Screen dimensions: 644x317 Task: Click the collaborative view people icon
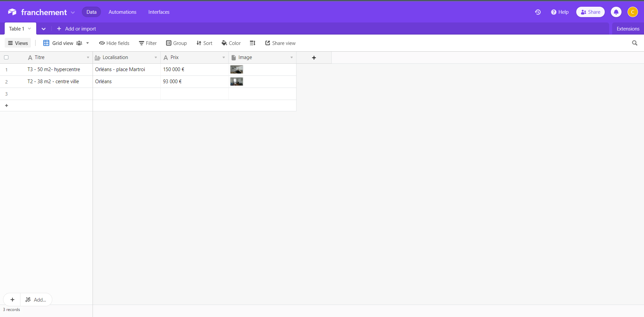click(x=79, y=43)
